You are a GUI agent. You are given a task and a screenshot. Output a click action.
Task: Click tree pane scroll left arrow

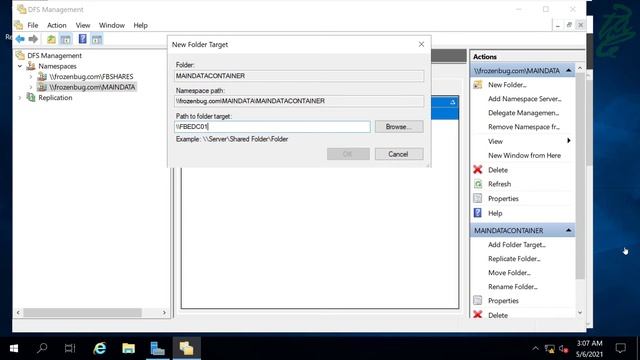tap(18, 313)
